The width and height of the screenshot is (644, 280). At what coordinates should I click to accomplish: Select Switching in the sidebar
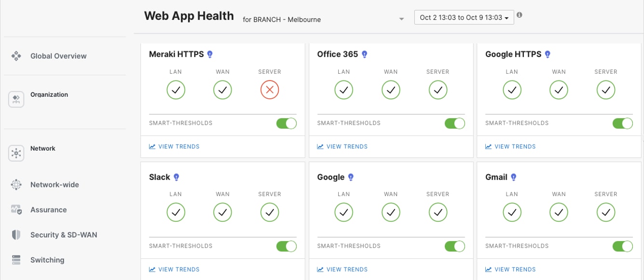pyautogui.click(x=47, y=260)
